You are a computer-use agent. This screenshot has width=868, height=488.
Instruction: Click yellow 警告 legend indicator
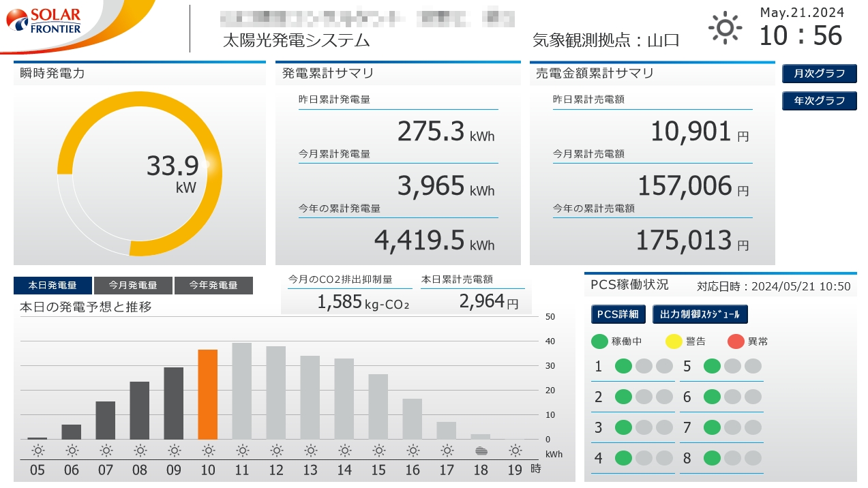click(673, 341)
